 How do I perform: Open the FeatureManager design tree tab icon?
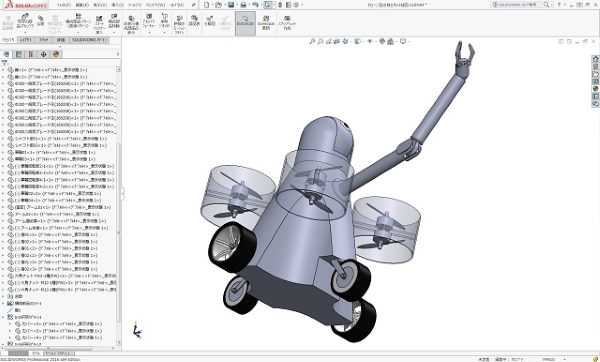point(6,54)
